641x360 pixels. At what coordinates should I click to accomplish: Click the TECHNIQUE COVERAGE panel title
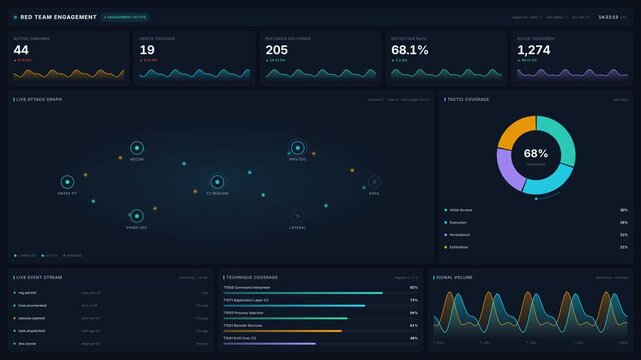252,277
